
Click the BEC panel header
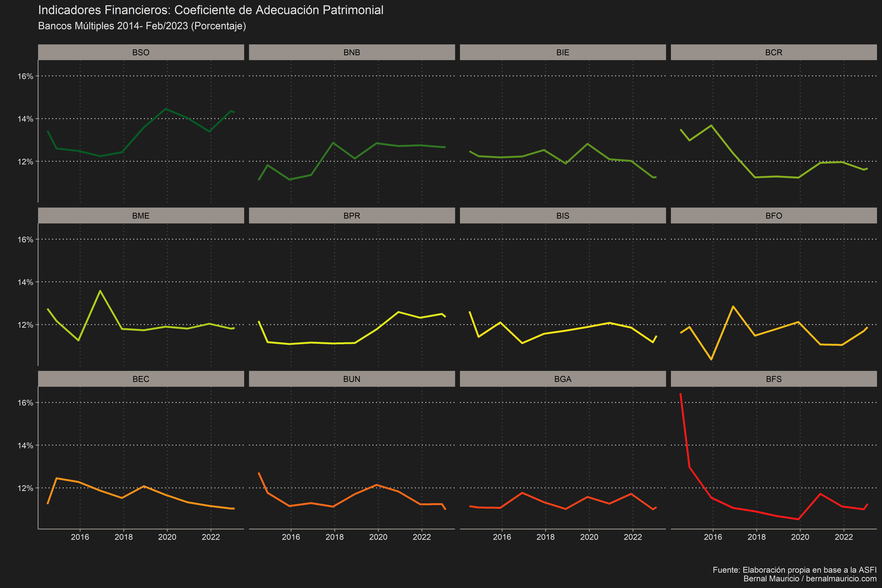[141, 379]
